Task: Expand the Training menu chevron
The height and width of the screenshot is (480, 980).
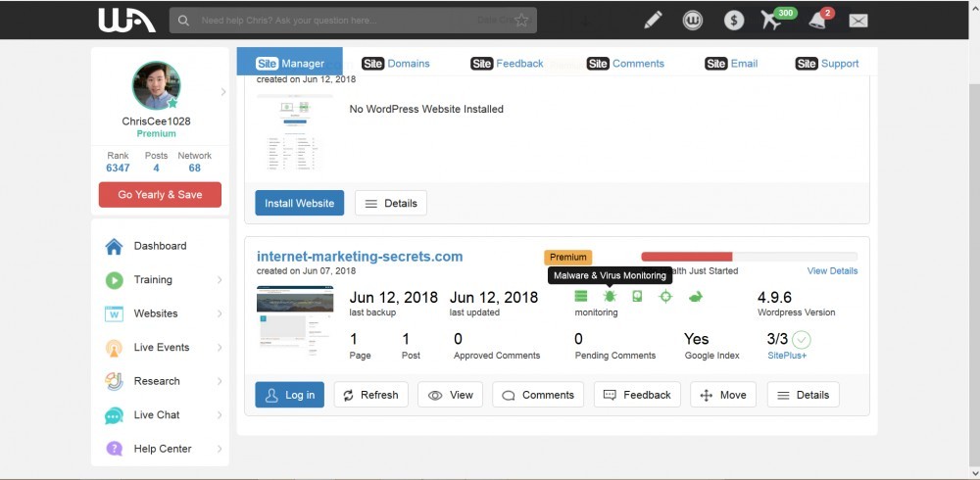Action: (x=220, y=280)
